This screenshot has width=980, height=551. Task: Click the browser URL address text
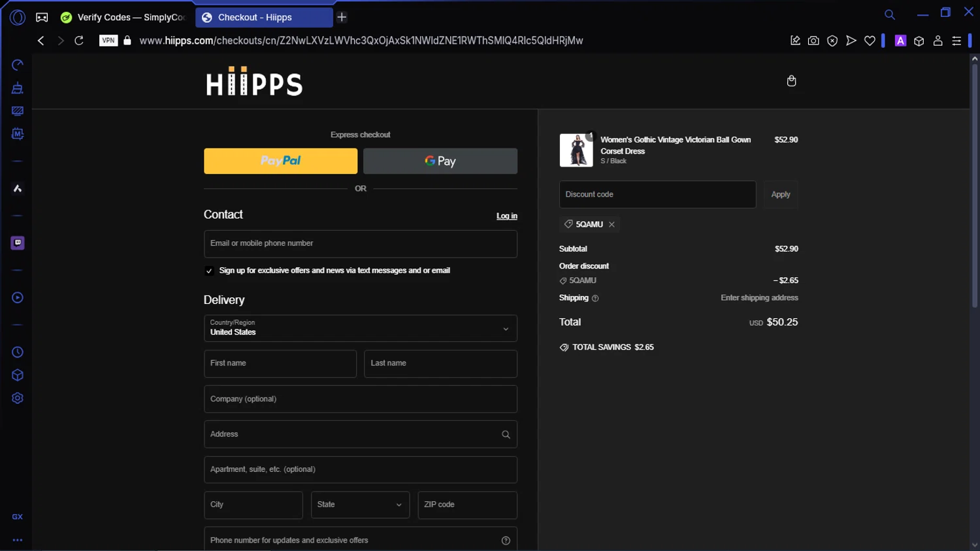(x=361, y=41)
